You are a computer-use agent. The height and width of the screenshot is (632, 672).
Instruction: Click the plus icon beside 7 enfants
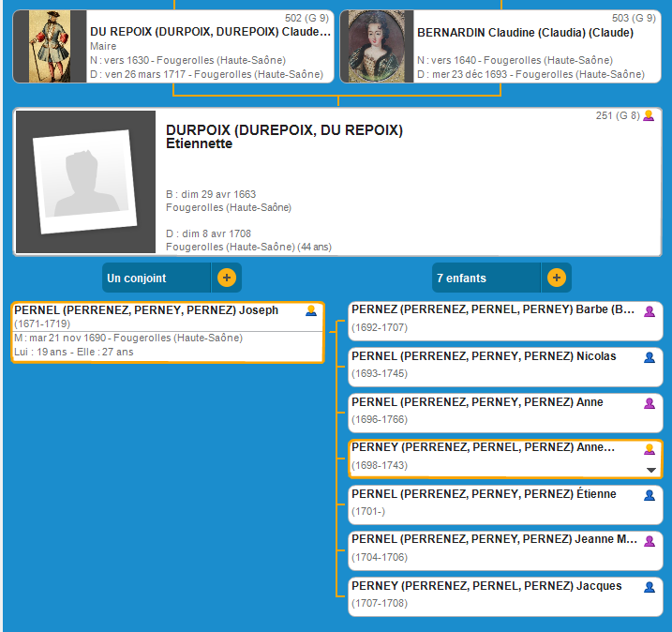pos(556,278)
